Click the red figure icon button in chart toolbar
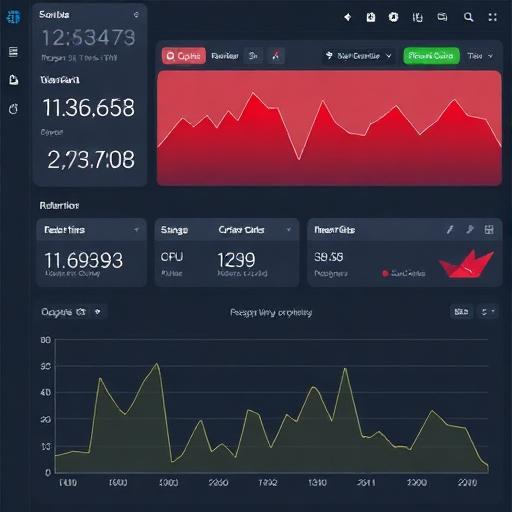Viewport: 512px width, 512px height. click(276, 56)
